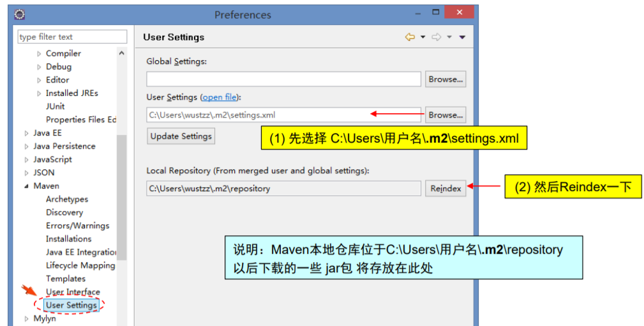Screen dimensions: 644x326
Task: Click the open file link
Action: pyautogui.click(x=220, y=97)
